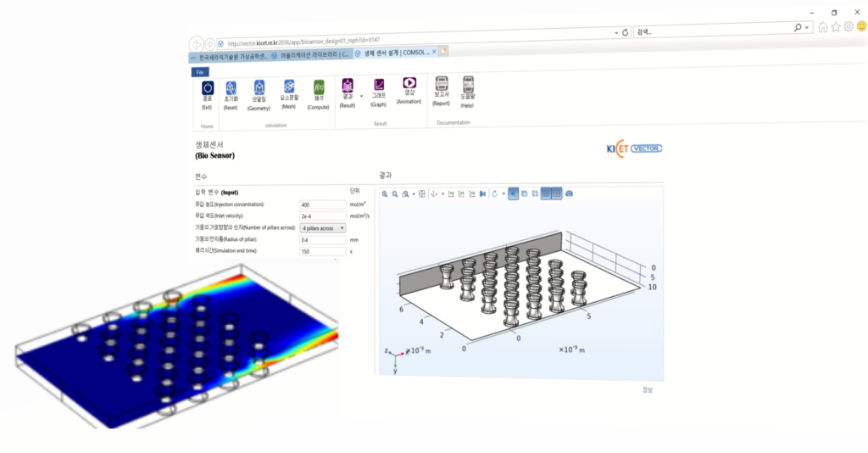
Task: Click the Injection concentration input field
Action: pyautogui.click(x=322, y=204)
